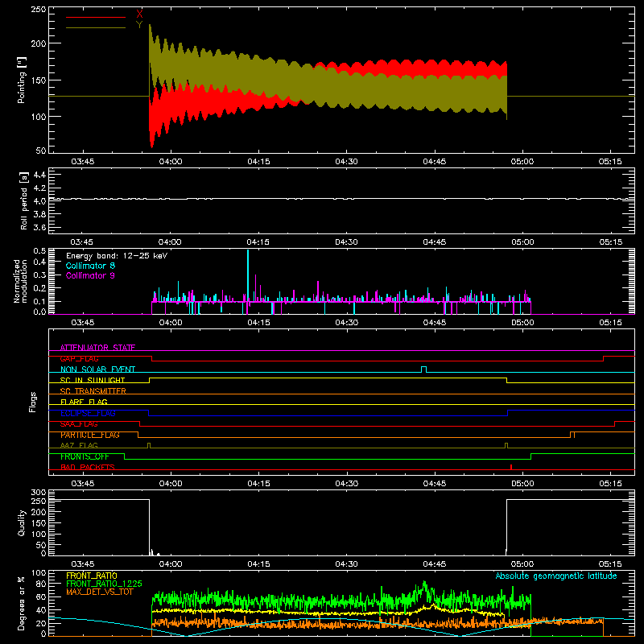
Task: Click the 'Roll period [s]' axis label
Action: pyautogui.click(x=24, y=200)
